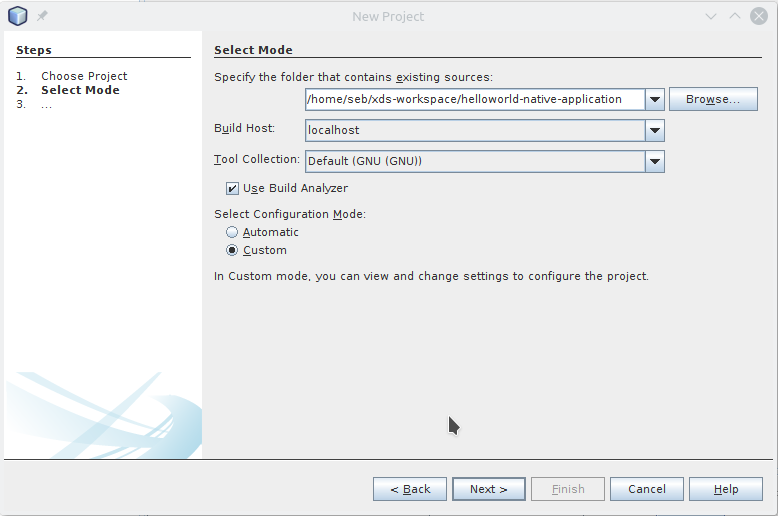Image resolution: width=778 pixels, height=516 pixels.
Task: Minimize the New Project dialog
Action: [x=711, y=16]
